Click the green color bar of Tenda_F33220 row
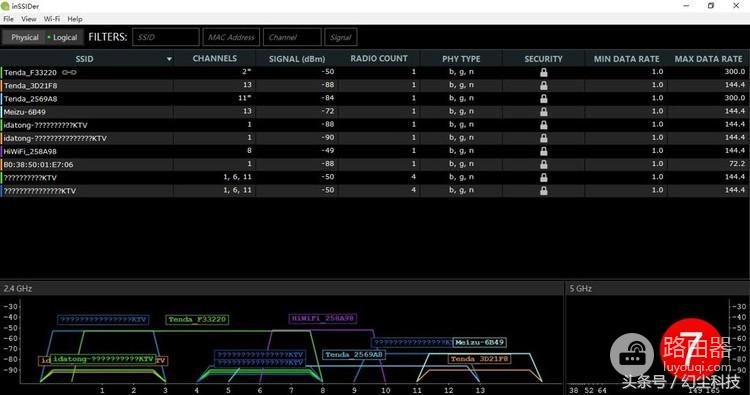 [x=1, y=72]
